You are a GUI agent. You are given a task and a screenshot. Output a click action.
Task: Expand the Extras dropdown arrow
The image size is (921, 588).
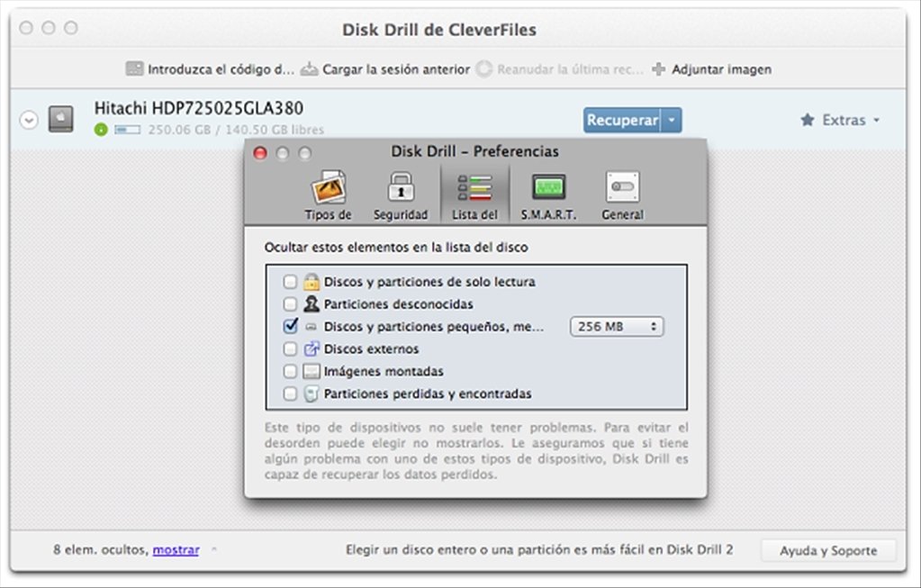(876, 120)
